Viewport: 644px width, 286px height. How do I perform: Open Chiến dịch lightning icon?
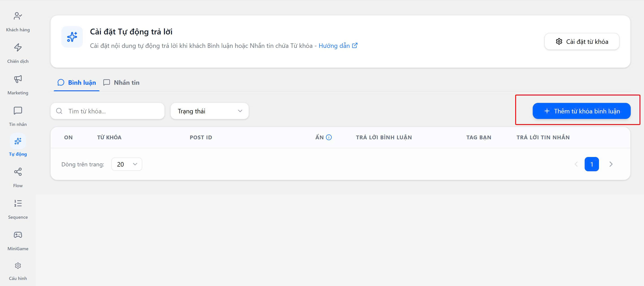(x=18, y=47)
